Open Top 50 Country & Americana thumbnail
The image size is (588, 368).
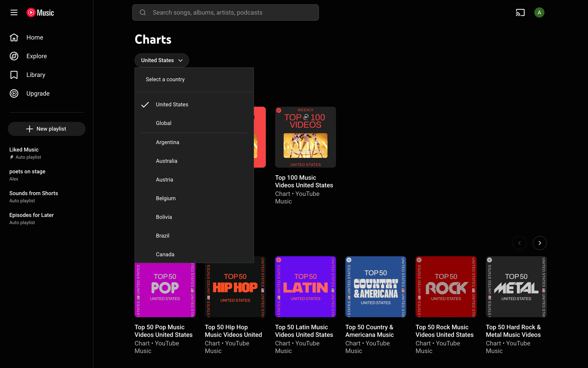click(x=375, y=287)
